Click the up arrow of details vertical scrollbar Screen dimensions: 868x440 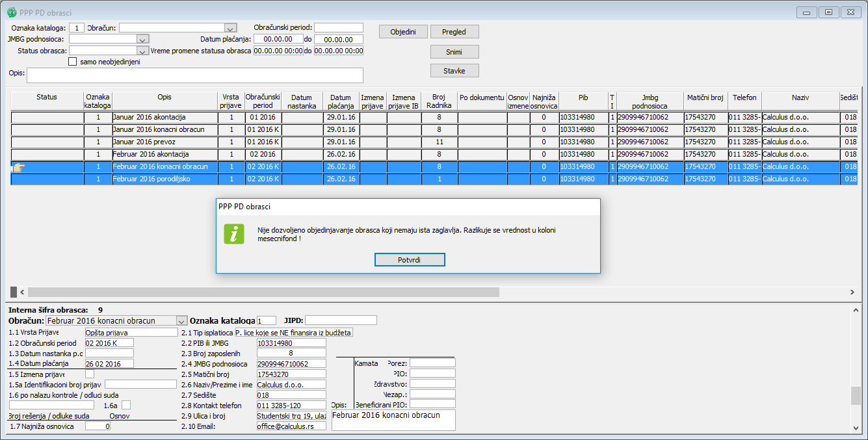(x=856, y=309)
